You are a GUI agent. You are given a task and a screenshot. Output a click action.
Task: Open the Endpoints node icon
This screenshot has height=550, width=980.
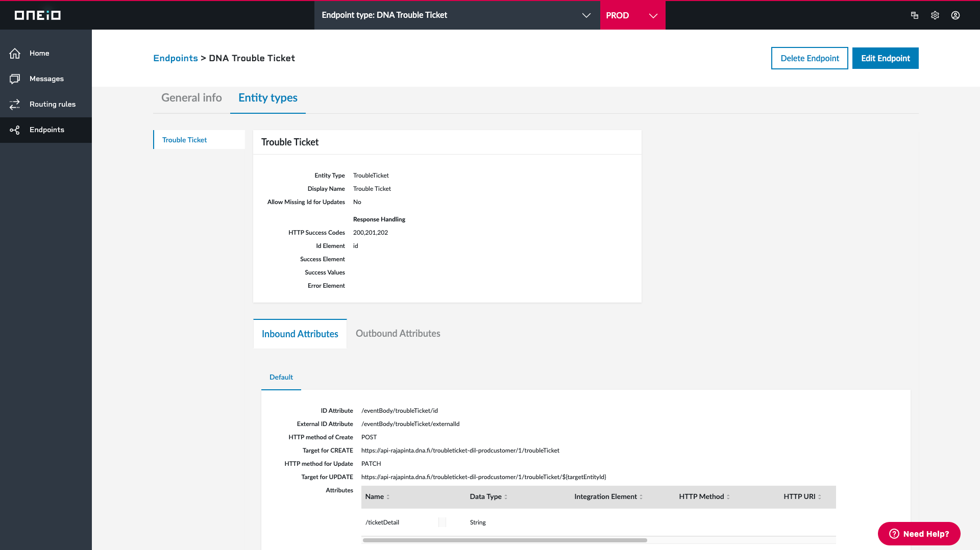15,130
